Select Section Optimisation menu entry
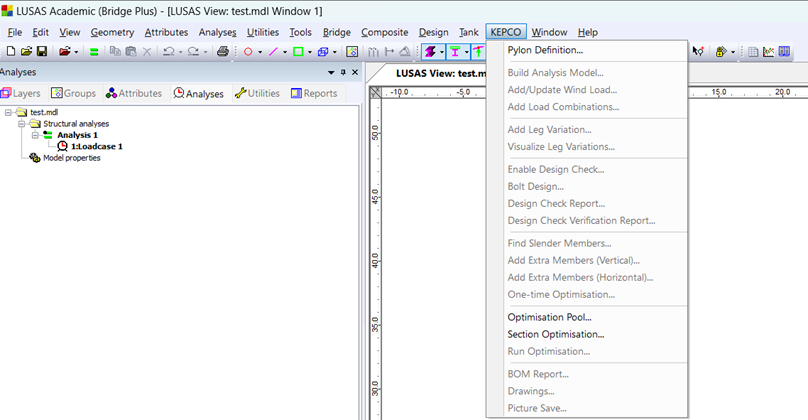The image size is (808, 420). 555,335
